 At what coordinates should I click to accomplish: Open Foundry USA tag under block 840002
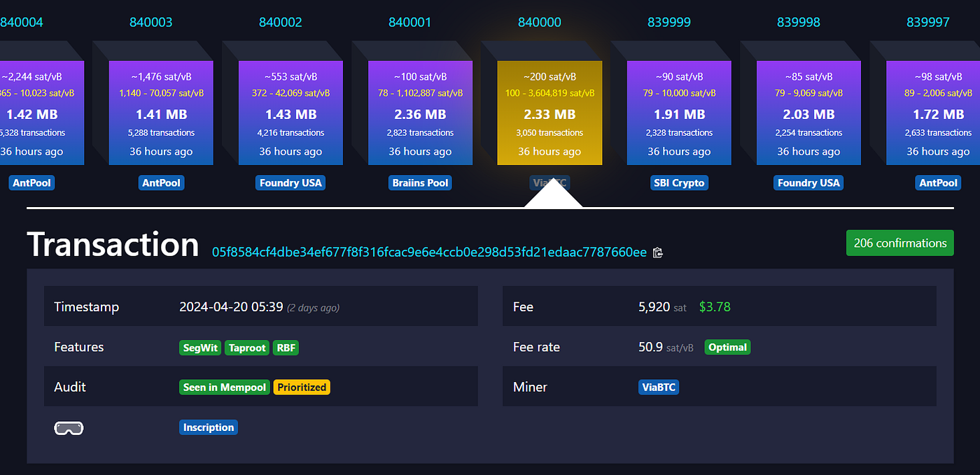point(290,183)
